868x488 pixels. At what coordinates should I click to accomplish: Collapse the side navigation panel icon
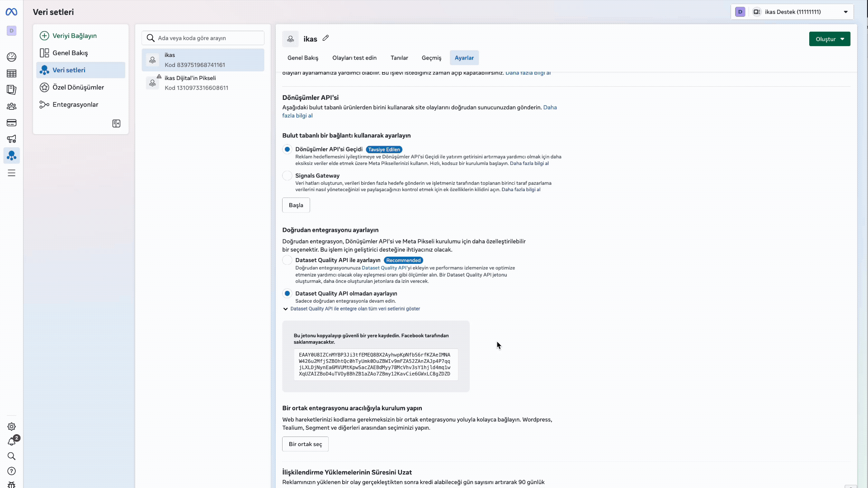pos(116,124)
